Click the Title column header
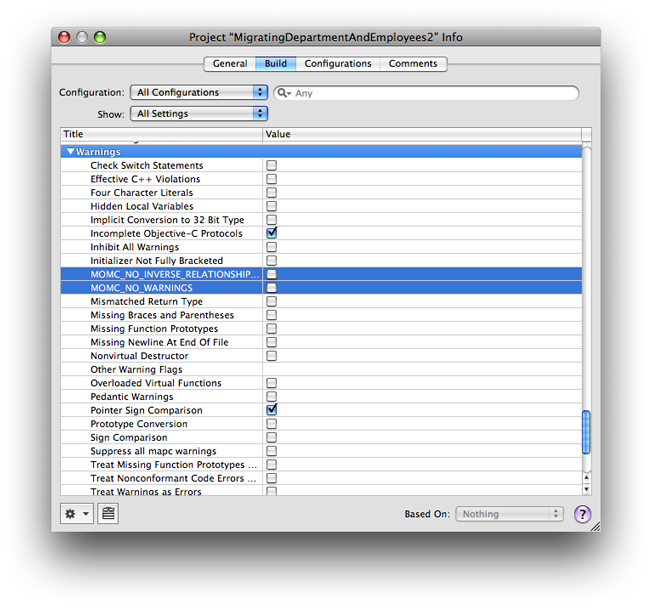Screen dimensions: 652x607 [160, 134]
